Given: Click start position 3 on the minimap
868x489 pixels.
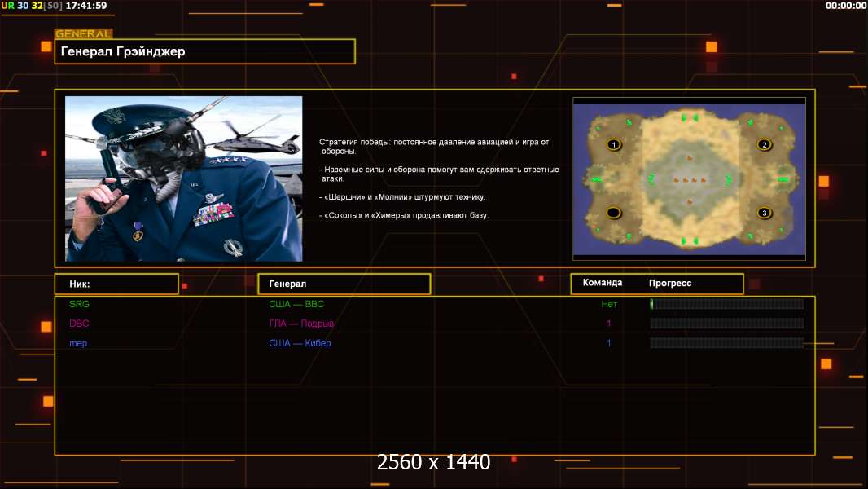Looking at the screenshot, I should [764, 213].
